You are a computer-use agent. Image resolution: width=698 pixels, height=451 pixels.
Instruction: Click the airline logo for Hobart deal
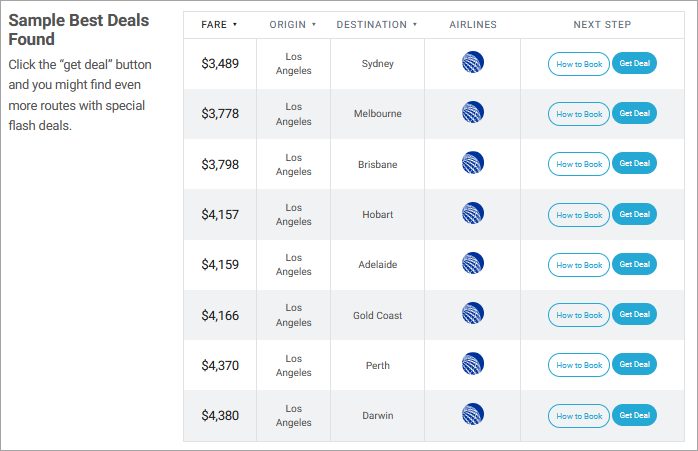click(473, 213)
